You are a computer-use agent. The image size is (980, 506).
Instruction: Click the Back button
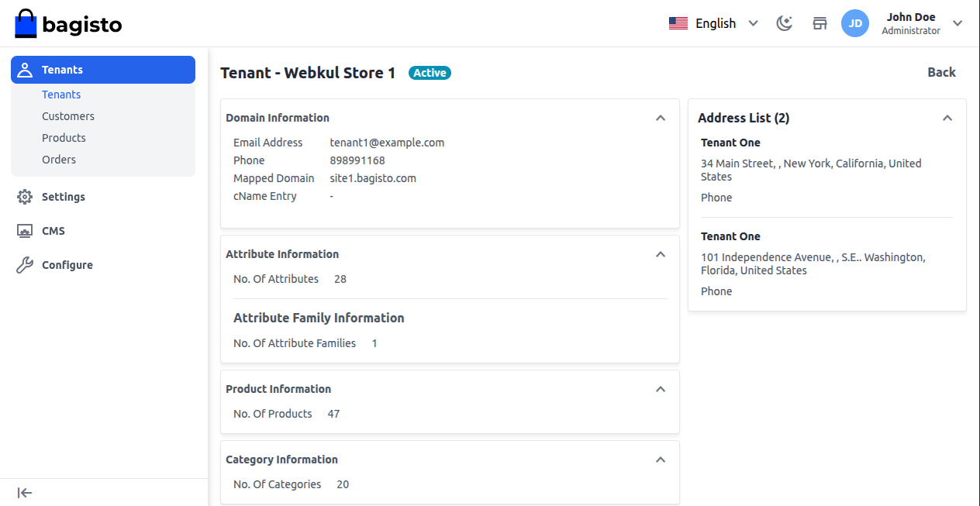click(x=941, y=72)
